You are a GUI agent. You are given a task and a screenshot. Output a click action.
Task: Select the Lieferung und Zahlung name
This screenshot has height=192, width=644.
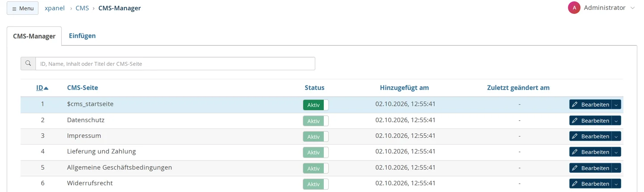pos(102,151)
